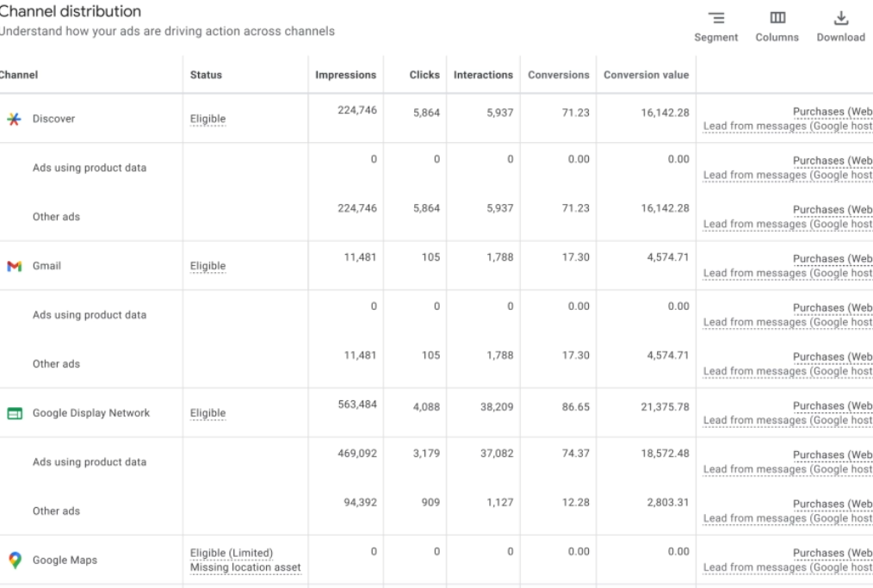Click Purchases link in Discover row
Screen dimensions: 873x588
(832, 111)
